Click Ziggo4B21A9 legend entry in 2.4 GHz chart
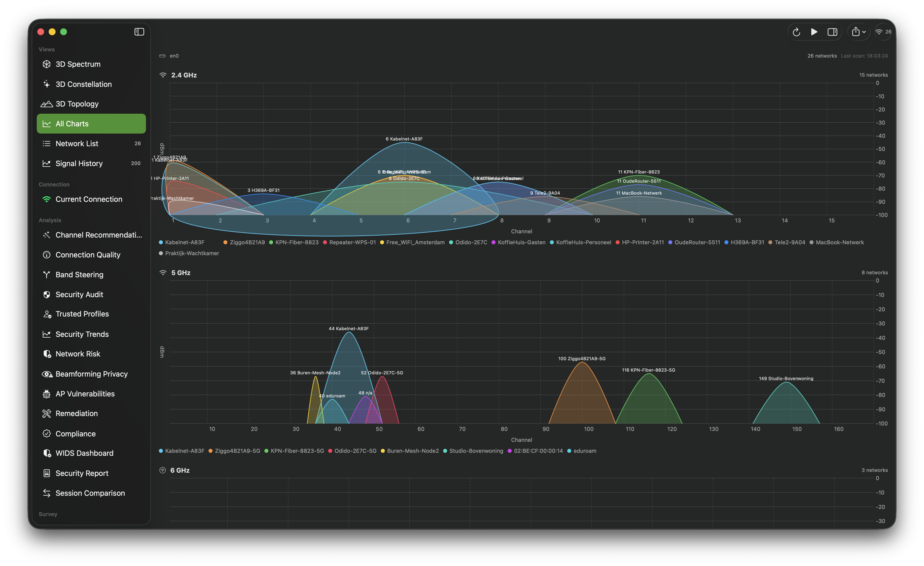Image resolution: width=924 pixels, height=566 pixels. (x=244, y=242)
